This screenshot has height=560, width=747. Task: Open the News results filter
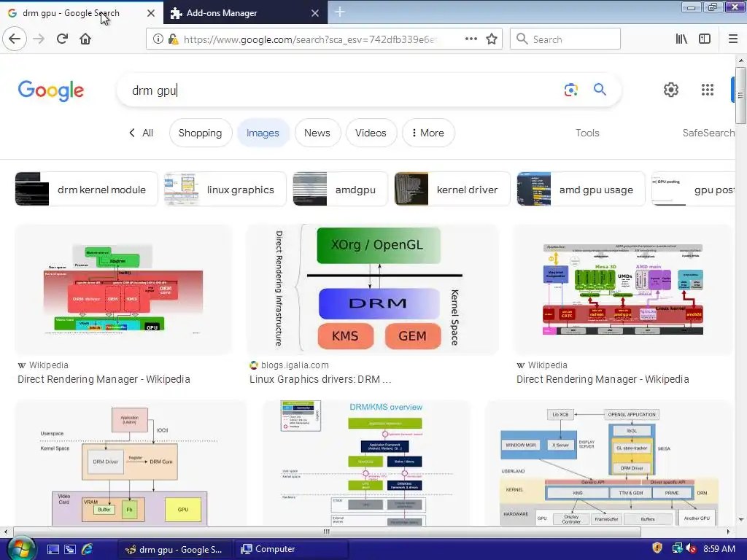(317, 133)
